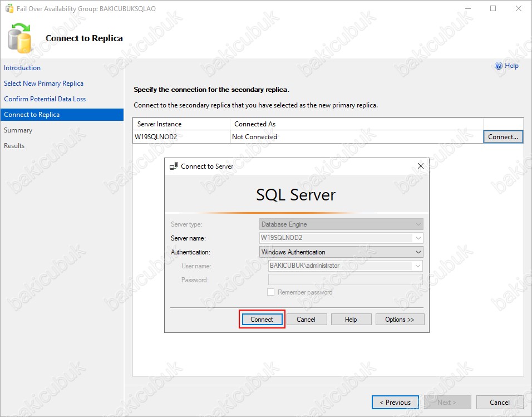Click the failover wizard database icon
This screenshot has height=417, width=532.
pos(19,38)
